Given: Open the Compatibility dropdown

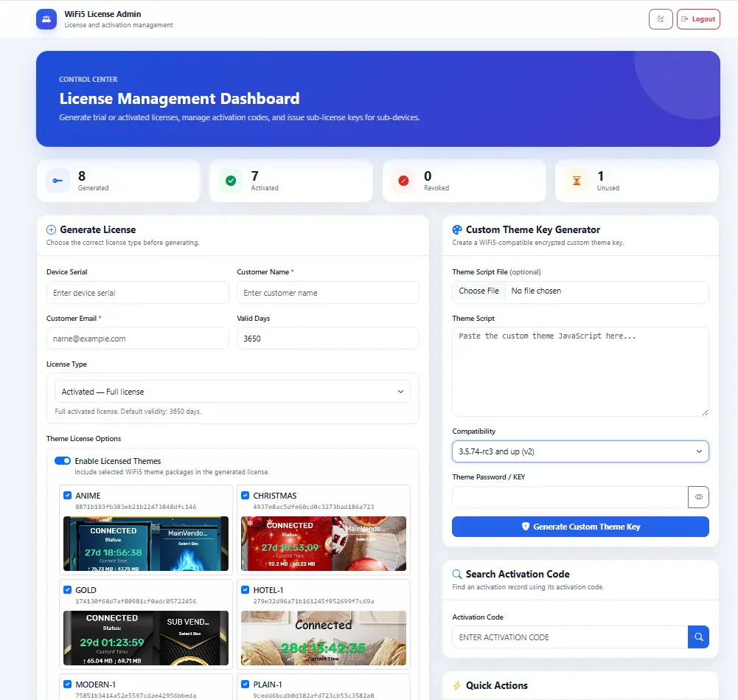Looking at the screenshot, I should coord(580,451).
